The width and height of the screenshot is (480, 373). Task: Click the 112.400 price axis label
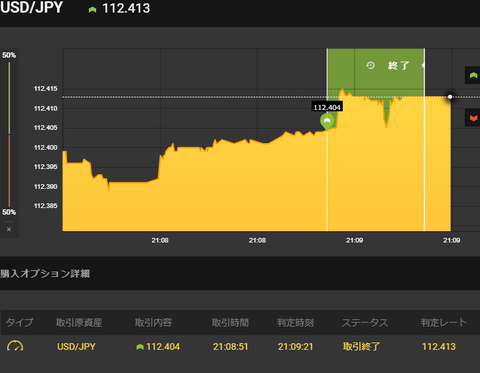(46, 147)
